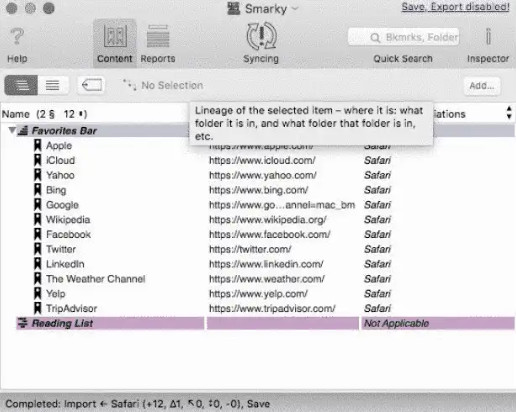Select the flat list view mode button

coord(53,85)
